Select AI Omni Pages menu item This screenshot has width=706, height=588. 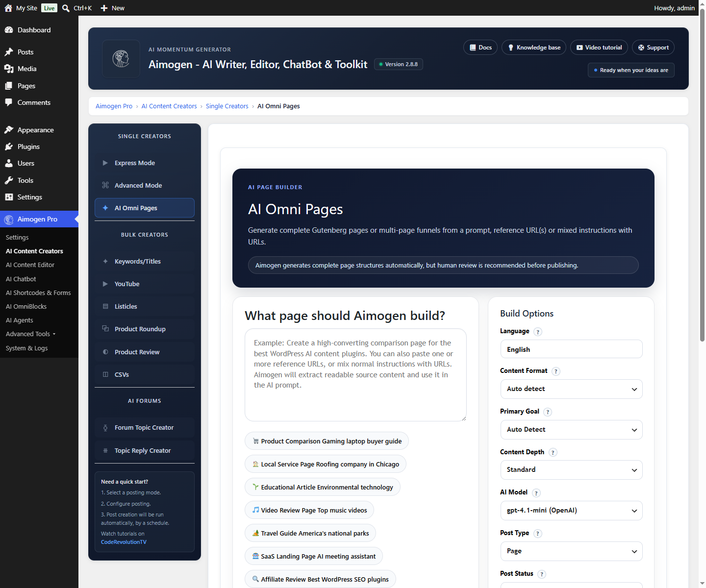(145, 208)
